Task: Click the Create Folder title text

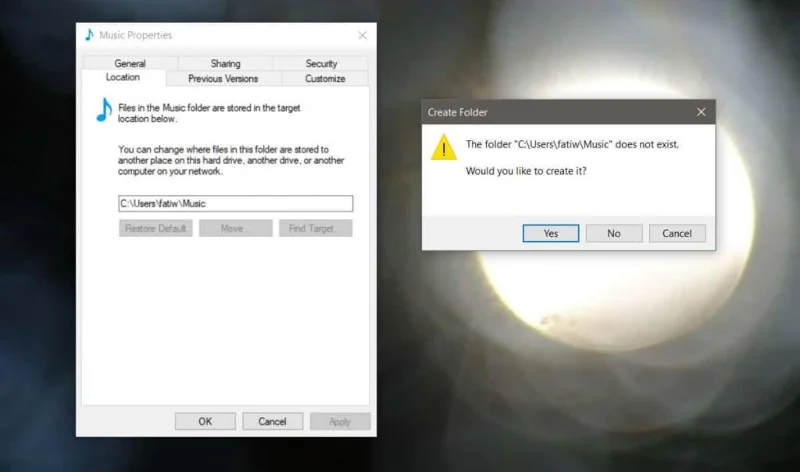Action: (x=457, y=112)
